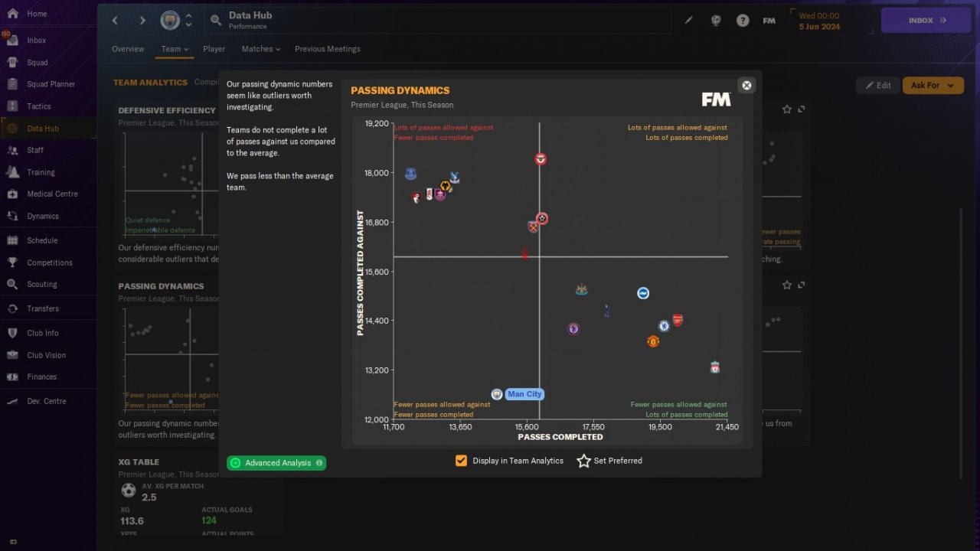Click the pencil edit icon in the top bar

pyautogui.click(x=688, y=21)
